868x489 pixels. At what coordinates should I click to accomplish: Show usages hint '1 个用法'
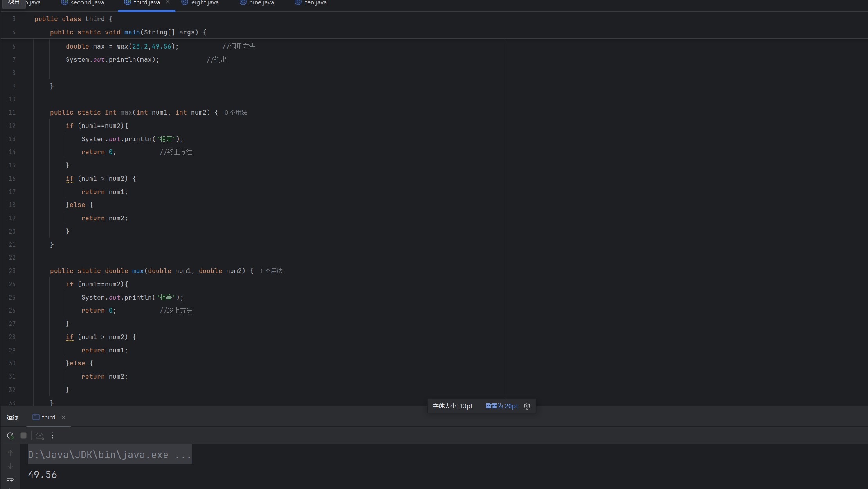271,271
